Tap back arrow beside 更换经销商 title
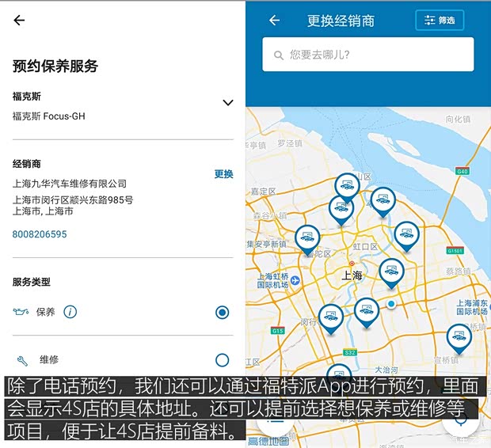 pyautogui.click(x=275, y=21)
